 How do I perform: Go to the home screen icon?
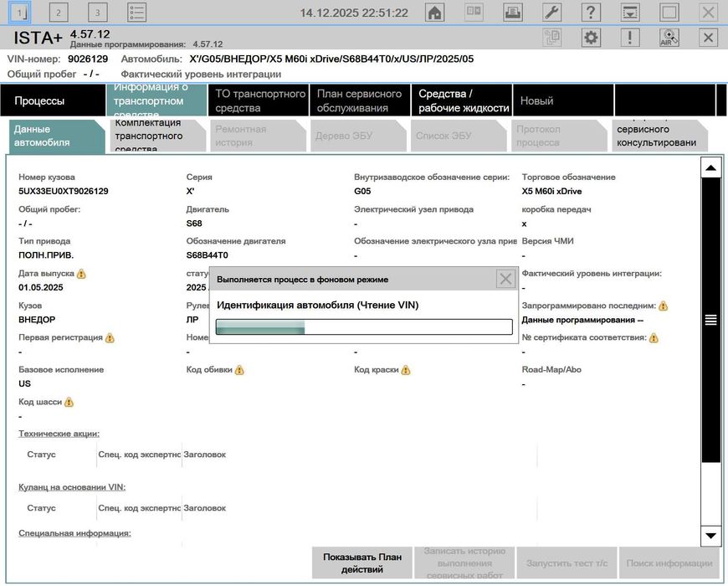click(435, 13)
